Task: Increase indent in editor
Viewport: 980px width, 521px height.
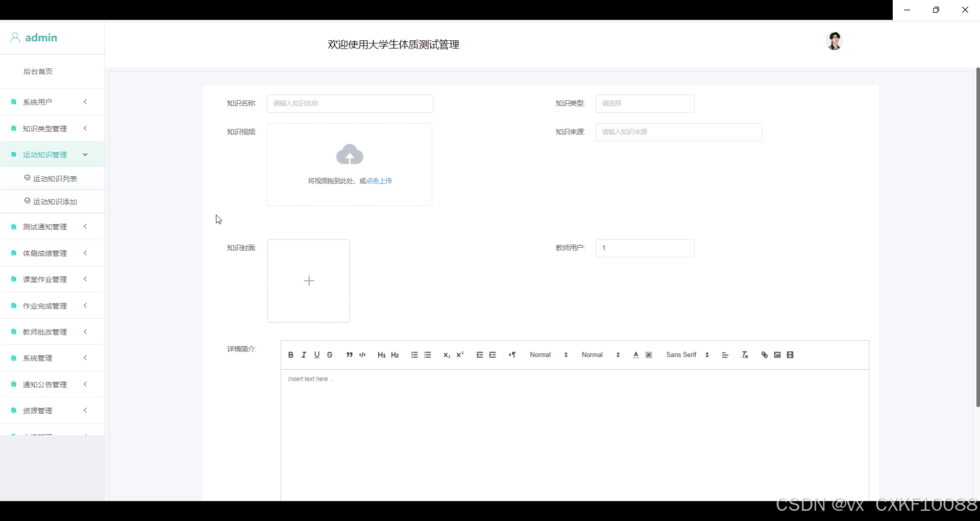Action: coord(493,355)
